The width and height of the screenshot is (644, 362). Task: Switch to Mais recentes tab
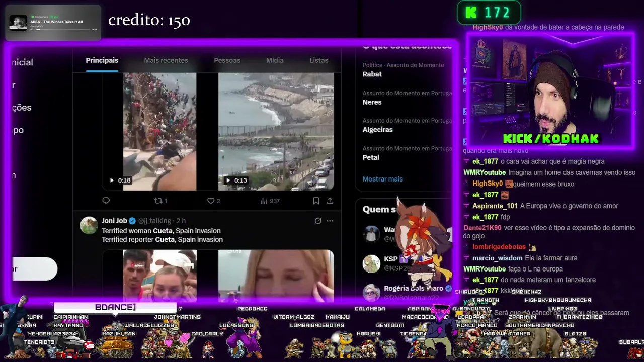point(166,60)
